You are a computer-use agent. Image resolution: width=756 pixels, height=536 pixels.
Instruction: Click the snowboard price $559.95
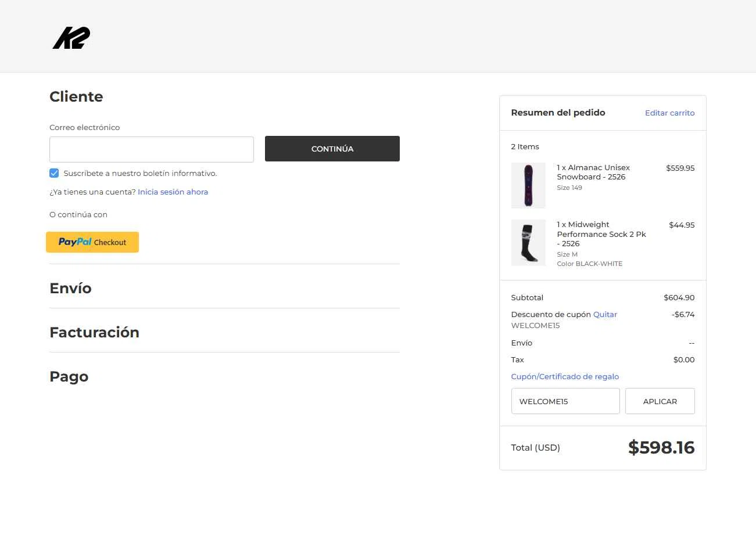click(680, 168)
